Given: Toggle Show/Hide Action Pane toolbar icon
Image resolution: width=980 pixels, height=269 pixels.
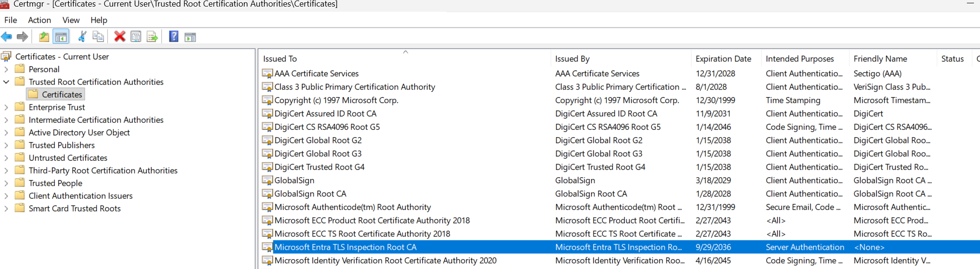Looking at the screenshot, I should coord(190,37).
